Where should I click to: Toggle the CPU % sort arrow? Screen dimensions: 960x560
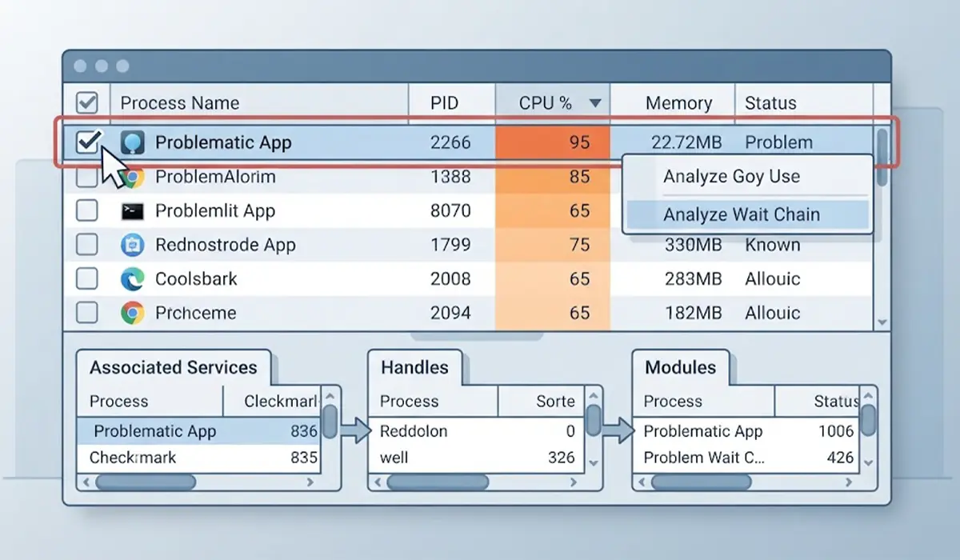point(594,103)
